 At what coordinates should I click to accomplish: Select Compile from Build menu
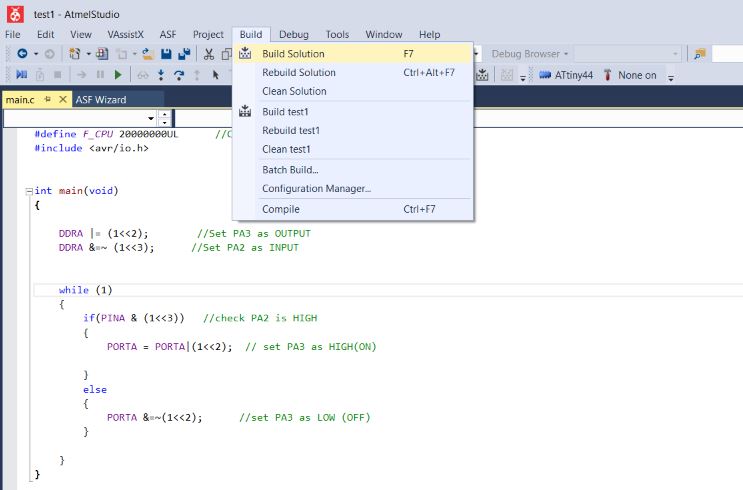tap(353, 209)
